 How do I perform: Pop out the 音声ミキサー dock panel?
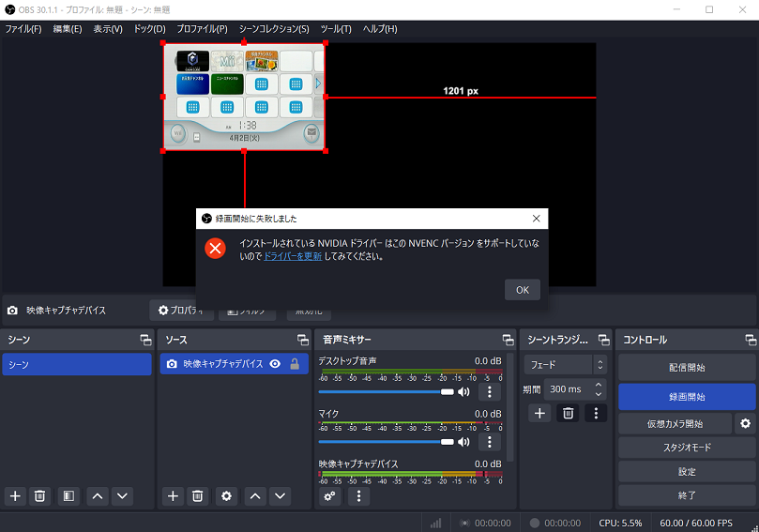[x=508, y=340]
